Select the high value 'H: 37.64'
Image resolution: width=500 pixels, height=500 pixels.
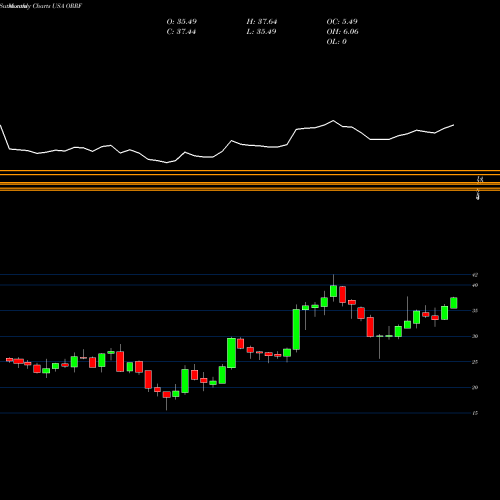click(262, 22)
